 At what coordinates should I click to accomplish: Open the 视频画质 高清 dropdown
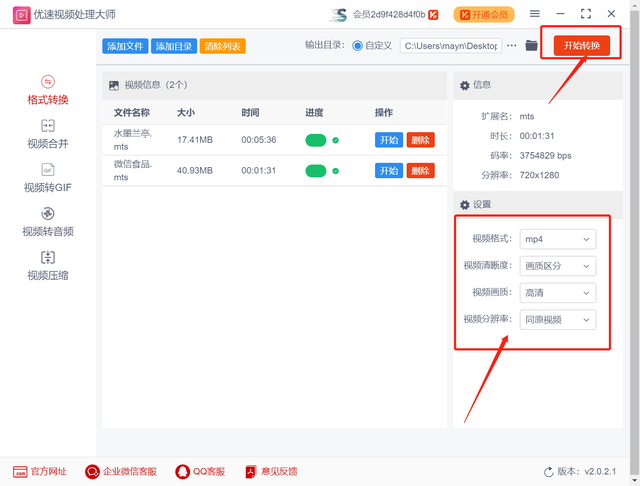pyautogui.click(x=558, y=293)
